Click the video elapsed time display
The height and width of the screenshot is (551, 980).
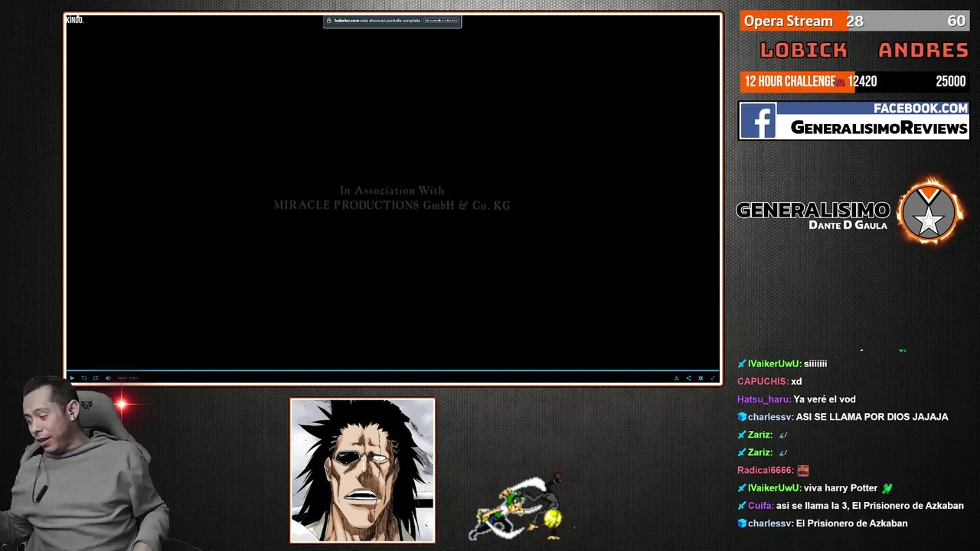(128, 378)
